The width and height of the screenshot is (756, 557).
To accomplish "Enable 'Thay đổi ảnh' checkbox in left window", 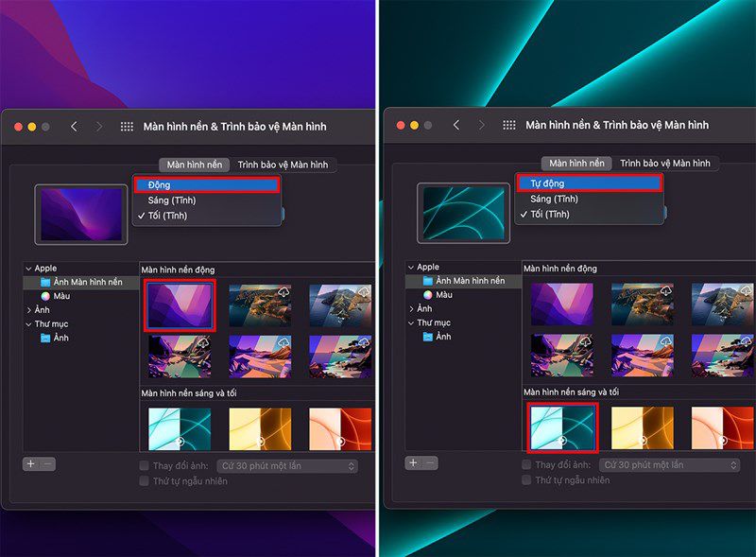I will tap(144, 466).
